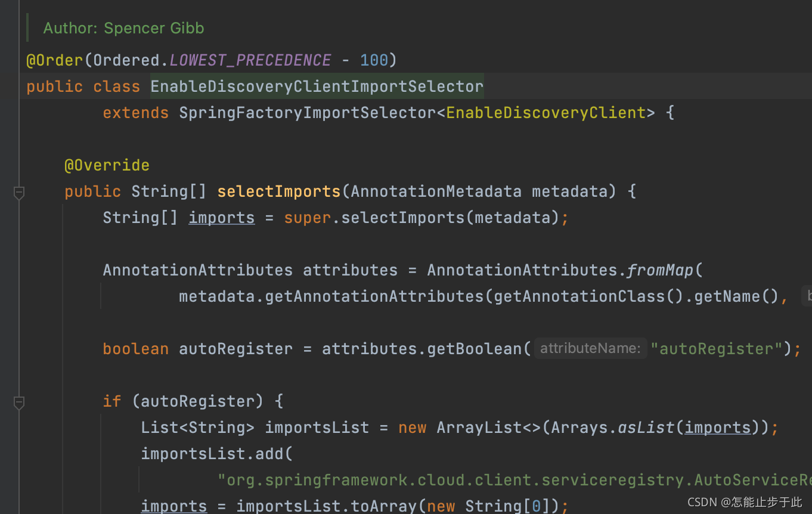812x514 pixels.
Task: Click the EnableDiscoveryClient type parameter
Action: pos(546,113)
